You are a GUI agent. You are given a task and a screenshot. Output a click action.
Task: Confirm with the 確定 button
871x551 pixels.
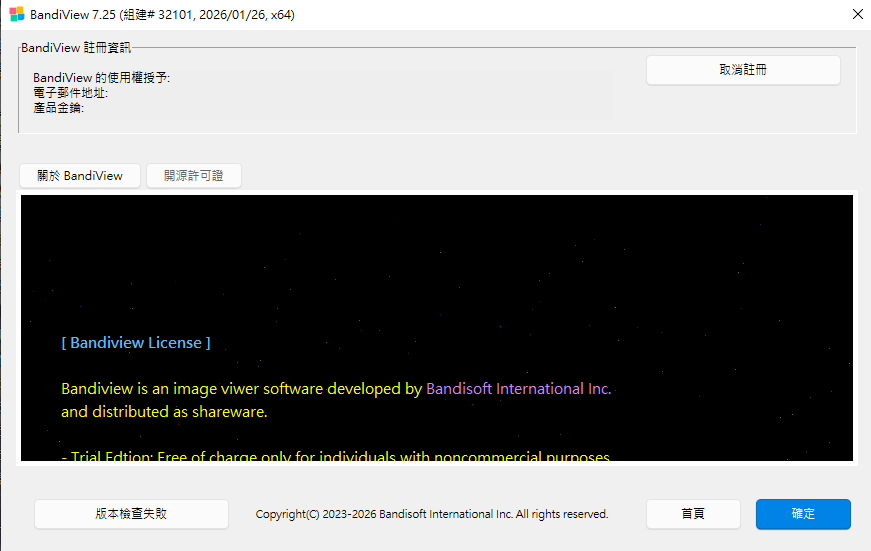[803, 514]
